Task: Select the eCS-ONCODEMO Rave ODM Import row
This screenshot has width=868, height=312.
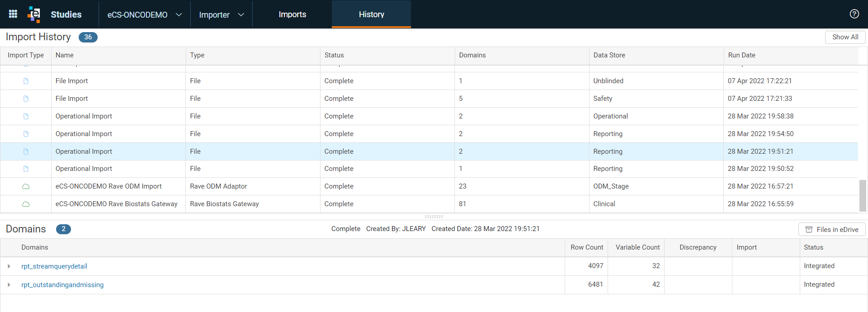Action: coord(429,186)
